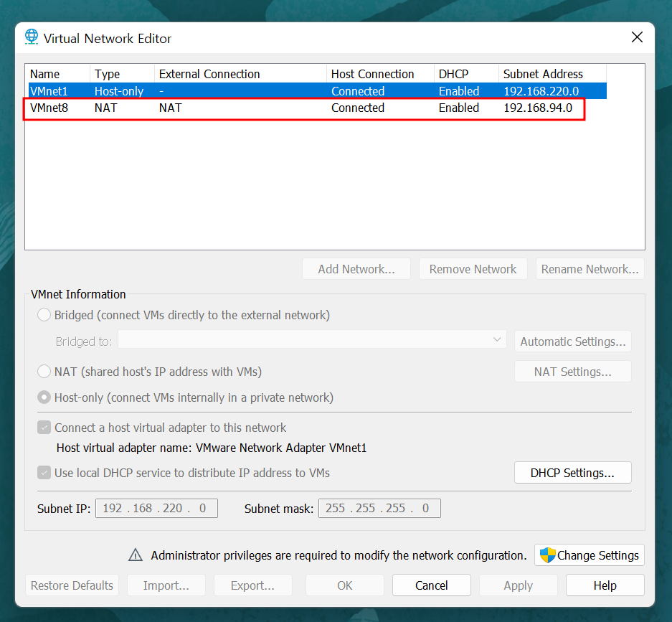The image size is (672, 622).
Task: Click the Help button
Action: point(605,585)
